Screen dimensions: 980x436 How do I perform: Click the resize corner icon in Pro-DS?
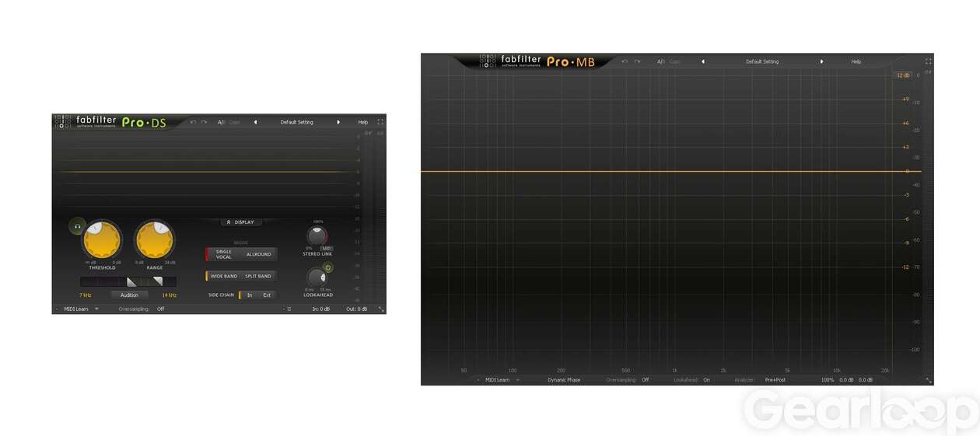381,309
